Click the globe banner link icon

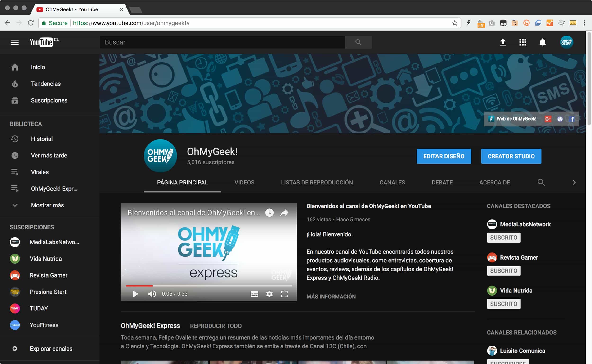(560, 119)
